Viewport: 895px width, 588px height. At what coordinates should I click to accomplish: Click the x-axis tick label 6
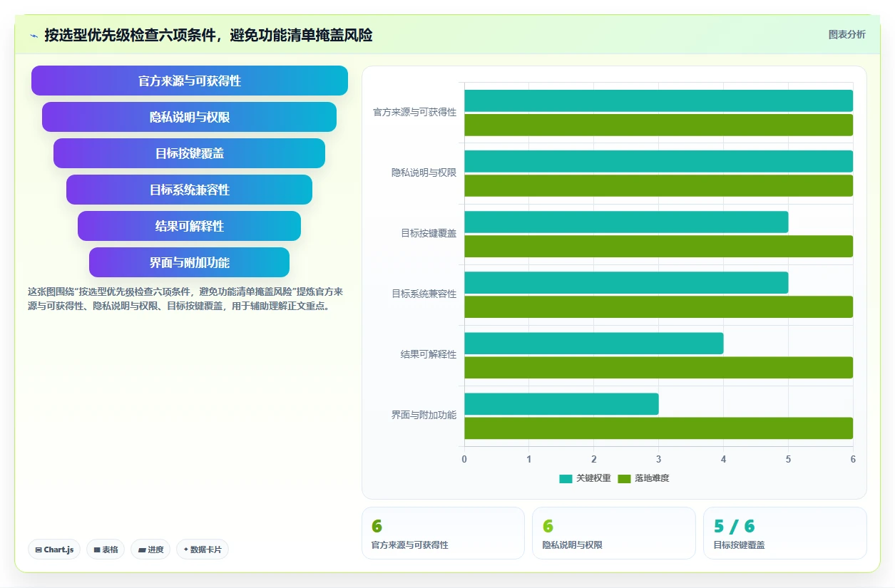[x=853, y=459]
